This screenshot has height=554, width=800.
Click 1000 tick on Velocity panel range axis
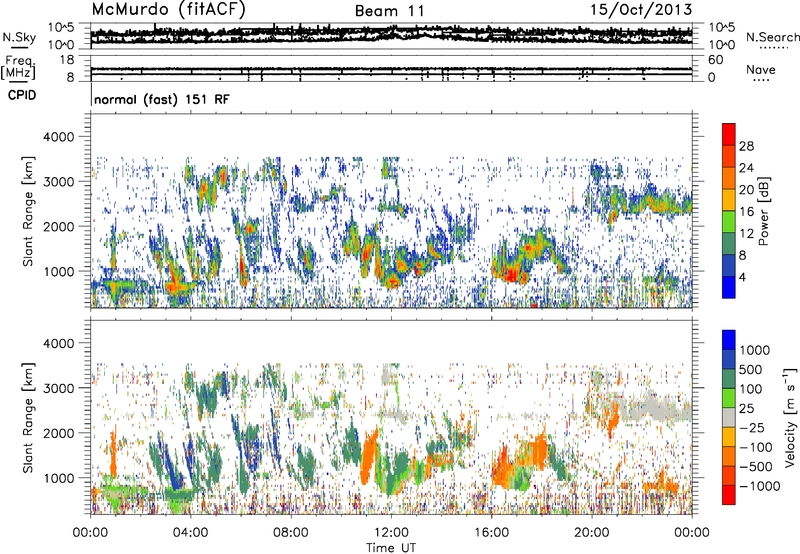[59, 478]
